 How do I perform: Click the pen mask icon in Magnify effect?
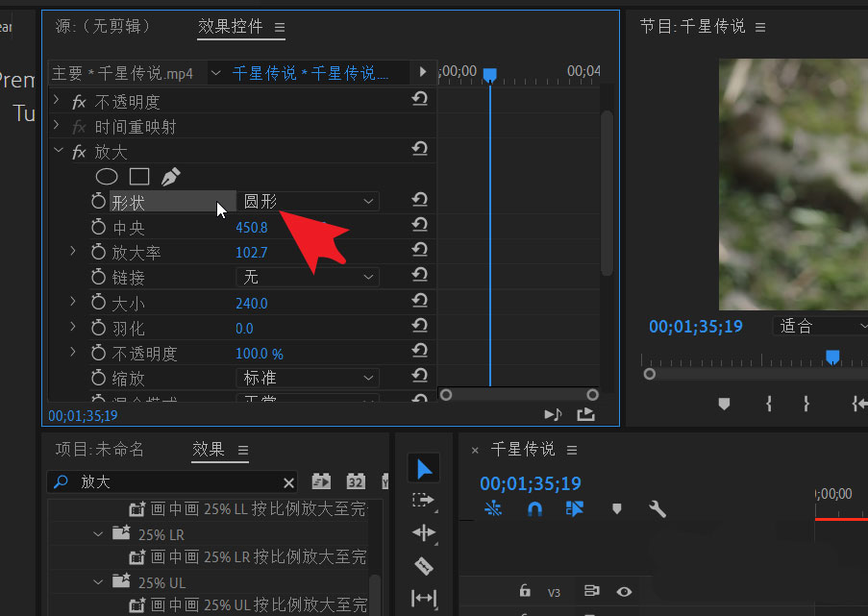pyautogui.click(x=168, y=176)
